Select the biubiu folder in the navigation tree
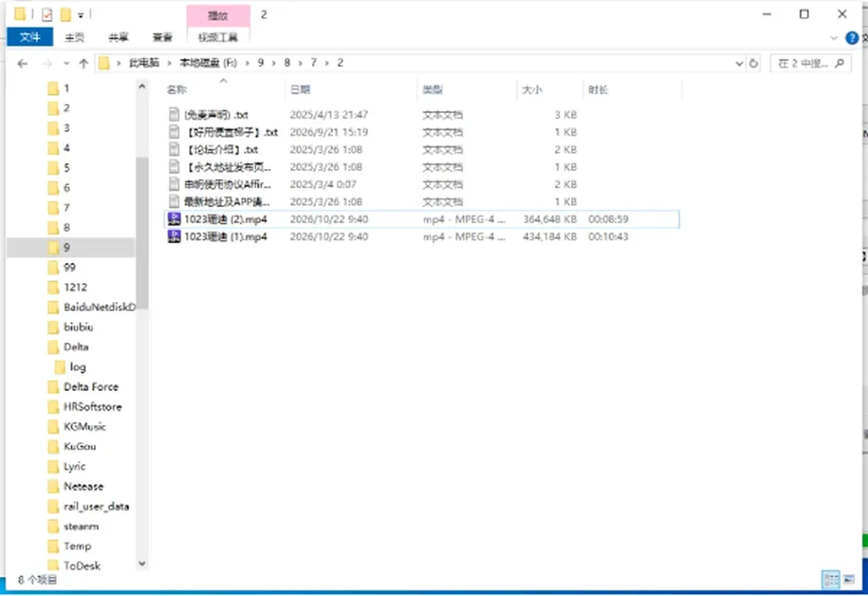The height and width of the screenshot is (596, 868). (78, 326)
